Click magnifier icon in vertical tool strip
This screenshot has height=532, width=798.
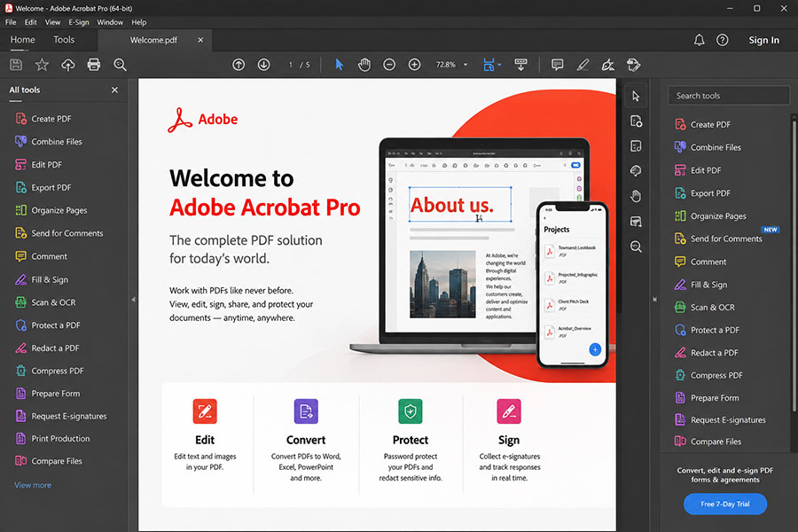pyautogui.click(x=636, y=246)
